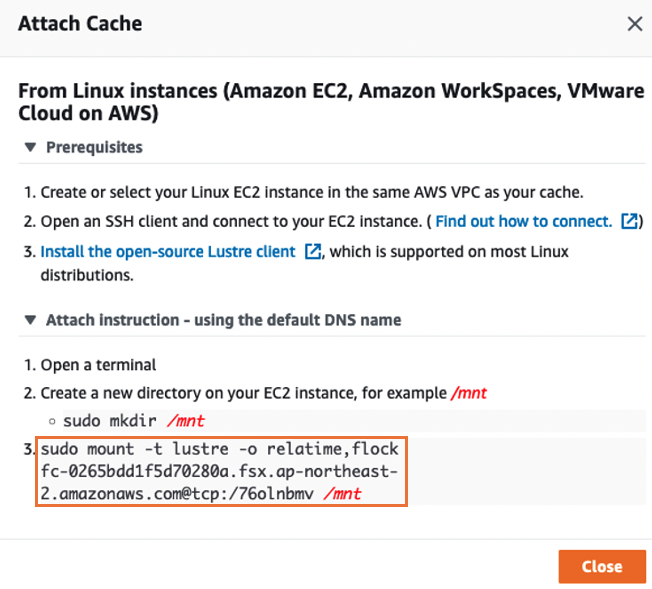This screenshot has height=589, width=652.
Task: Click red /mnt in 'for example' sentence
Action: (x=469, y=393)
